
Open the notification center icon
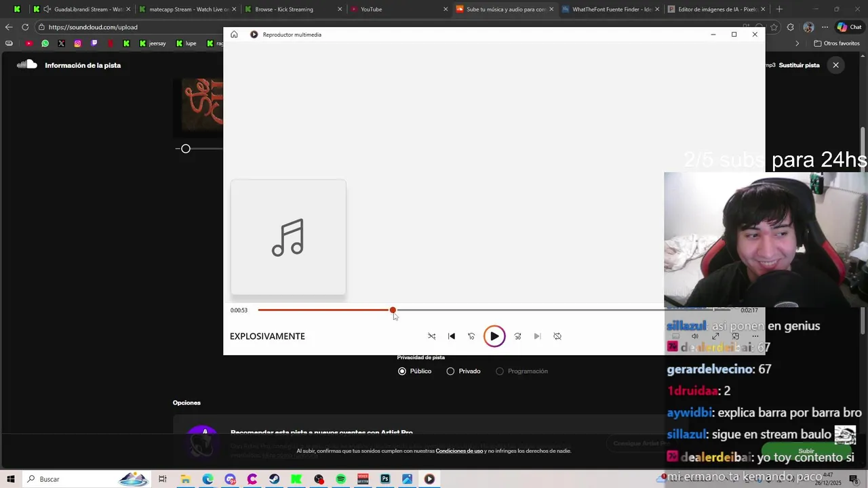tap(854, 479)
